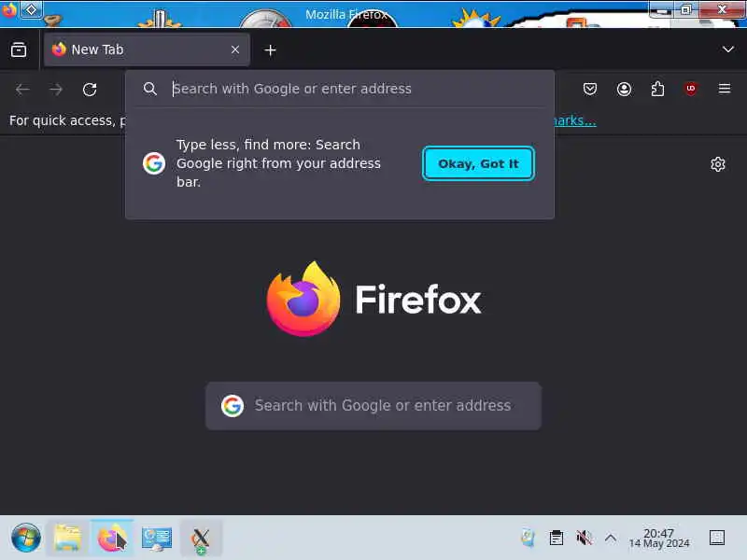Click the 'For quick access' bookmarks bar text
This screenshot has height=560, width=747.
pyautogui.click(x=67, y=121)
